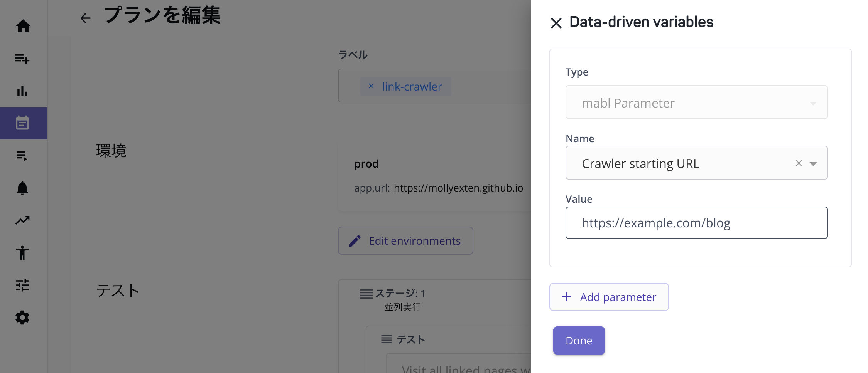Clear the Crawler starting URL selection
Image resolution: width=868 pixels, height=373 pixels.
[x=799, y=163]
